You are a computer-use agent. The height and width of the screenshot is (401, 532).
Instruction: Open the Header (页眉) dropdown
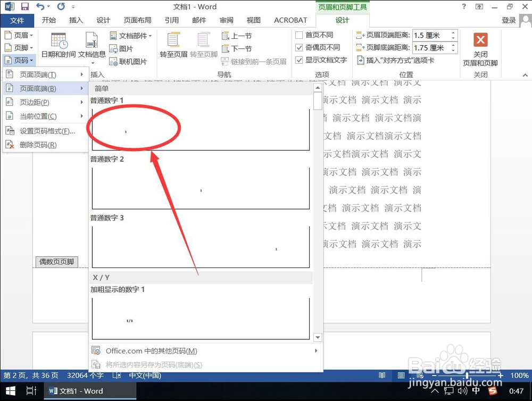19,35
